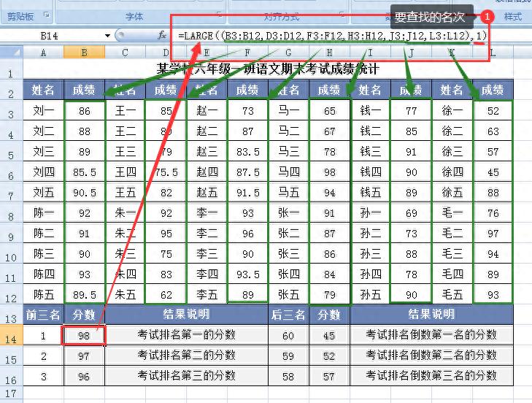Click the 后三名 header cell
532x403 pixels.
[288, 315]
